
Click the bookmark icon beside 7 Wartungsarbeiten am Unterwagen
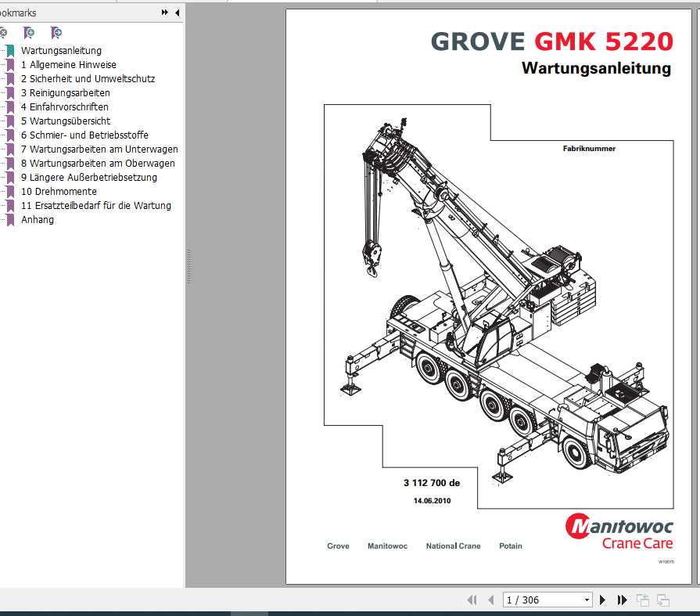pyautogui.click(x=10, y=149)
